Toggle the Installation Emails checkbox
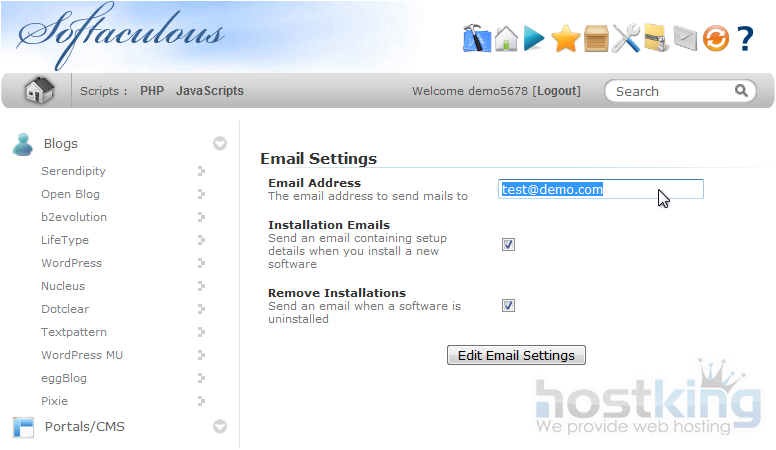The width and height of the screenshot is (776, 450). 508,244
